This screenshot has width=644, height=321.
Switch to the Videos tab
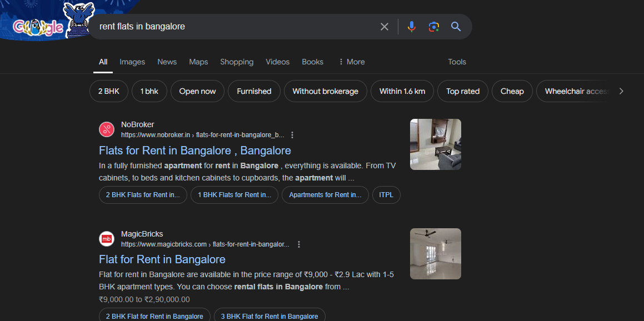[x=278, y=62]
